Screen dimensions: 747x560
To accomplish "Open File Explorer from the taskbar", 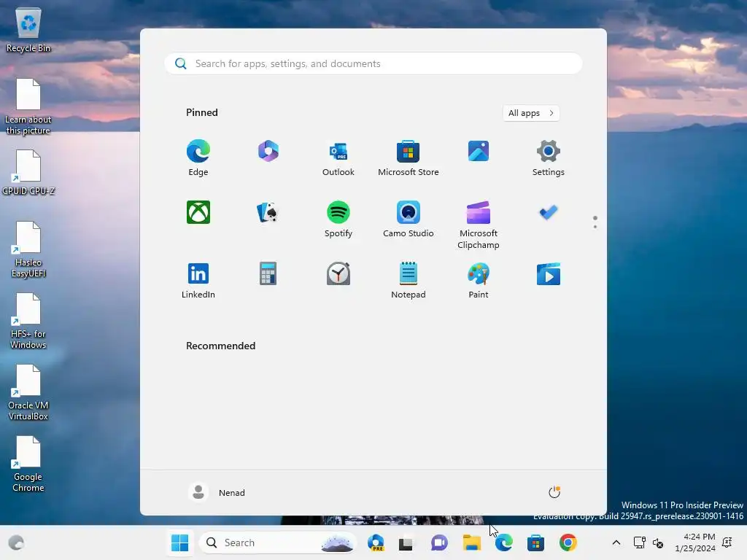I will tap(472, 542).
